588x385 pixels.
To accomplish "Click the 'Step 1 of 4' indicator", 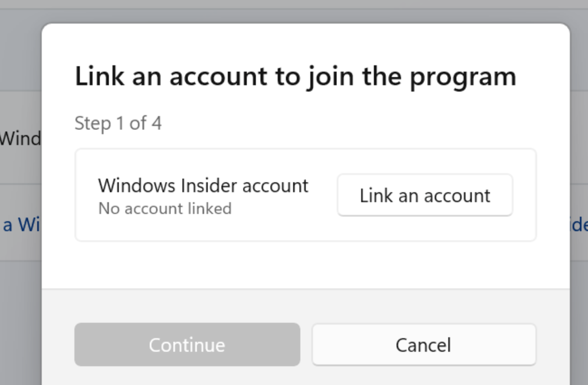I will click(x=118, y=123).
